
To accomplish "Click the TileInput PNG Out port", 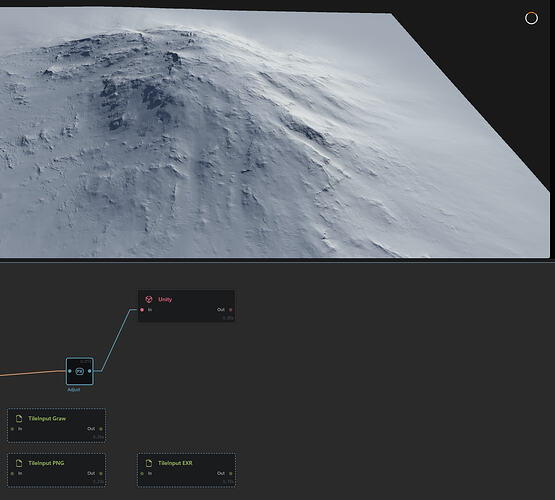I will pyautogui.click(x=101, y=473).
